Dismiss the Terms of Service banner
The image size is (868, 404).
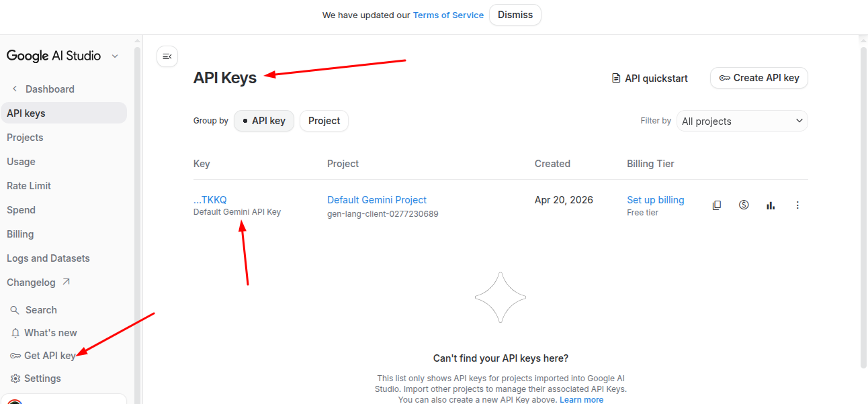[515, 15]
